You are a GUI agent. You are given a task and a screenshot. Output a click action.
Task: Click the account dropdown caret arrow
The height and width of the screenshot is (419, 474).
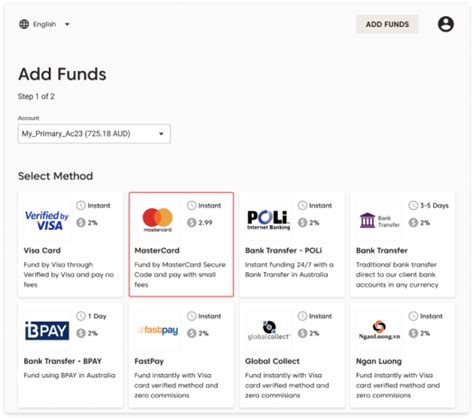click(x=161, y=134)
